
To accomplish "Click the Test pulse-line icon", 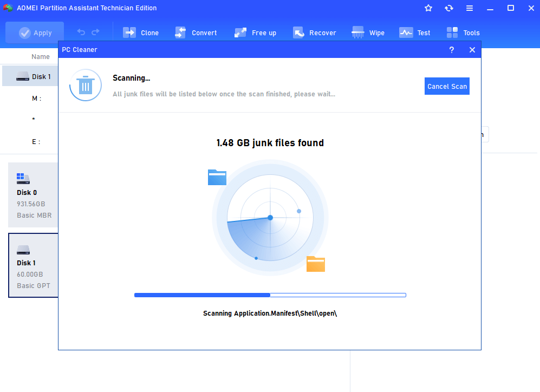I will coord(406,32).
